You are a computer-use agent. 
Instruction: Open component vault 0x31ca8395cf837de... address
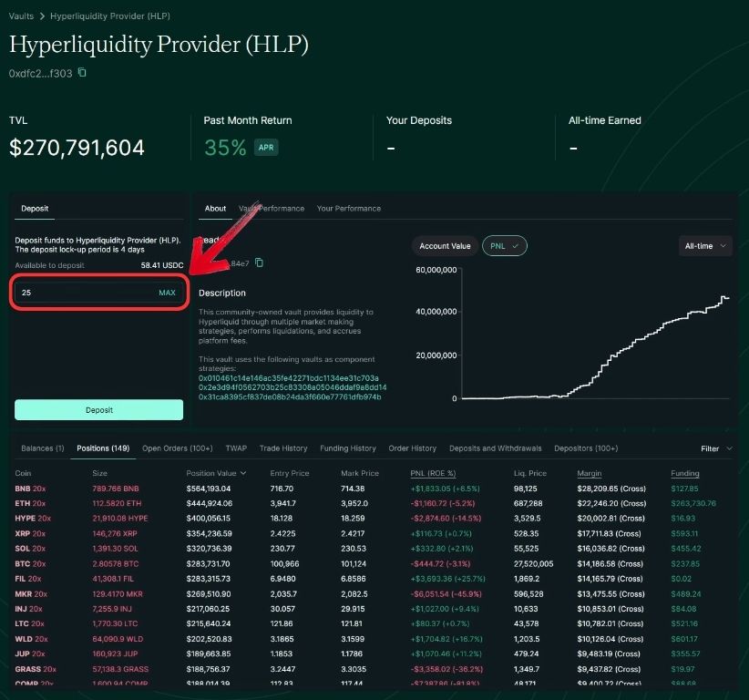click(290, 397)
